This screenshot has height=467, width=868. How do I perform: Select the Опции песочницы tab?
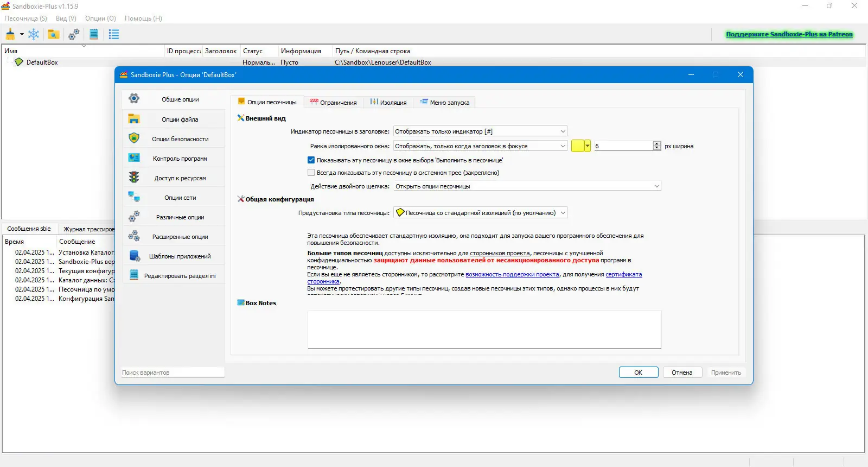click(267, 102)
